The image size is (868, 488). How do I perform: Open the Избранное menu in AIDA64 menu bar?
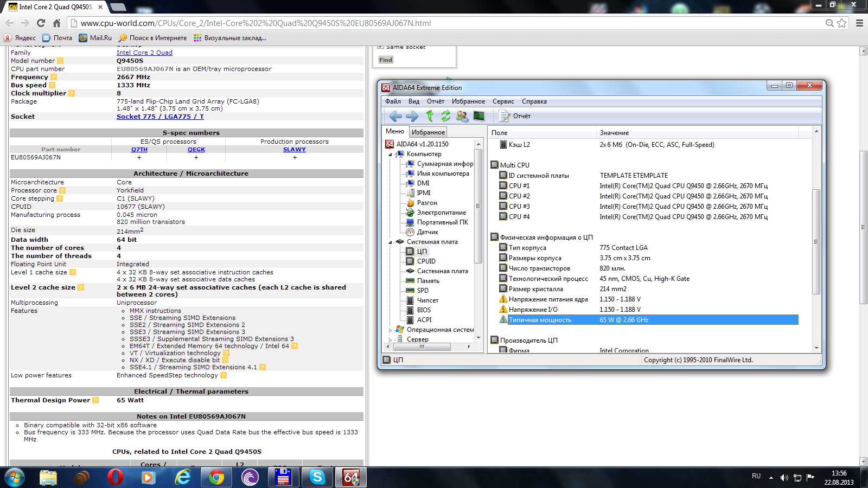pyautogui.click(x=468, y=101)
